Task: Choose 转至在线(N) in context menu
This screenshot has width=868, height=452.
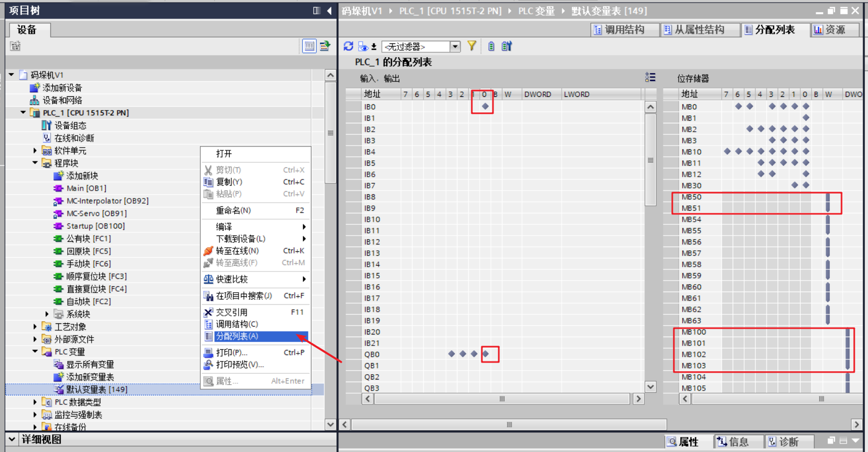Action: [255, 251]
